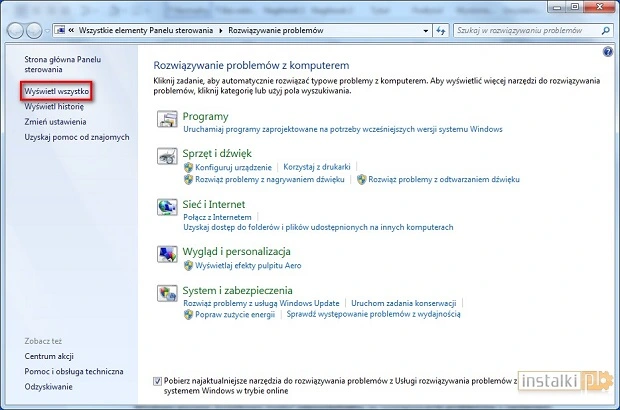Open help with the question mark icon

click(x=608, y=51)
